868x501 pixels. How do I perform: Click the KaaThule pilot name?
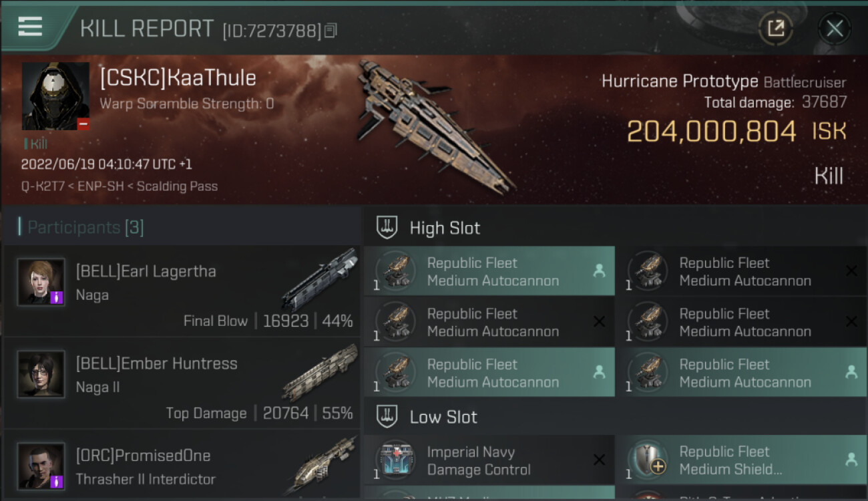coord(178,78)
